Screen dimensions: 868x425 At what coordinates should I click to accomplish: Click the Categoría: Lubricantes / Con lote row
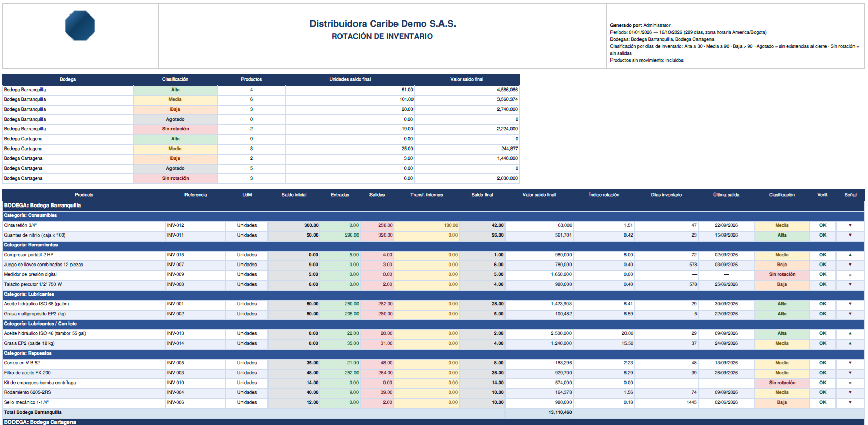click(x=433, y=324)
